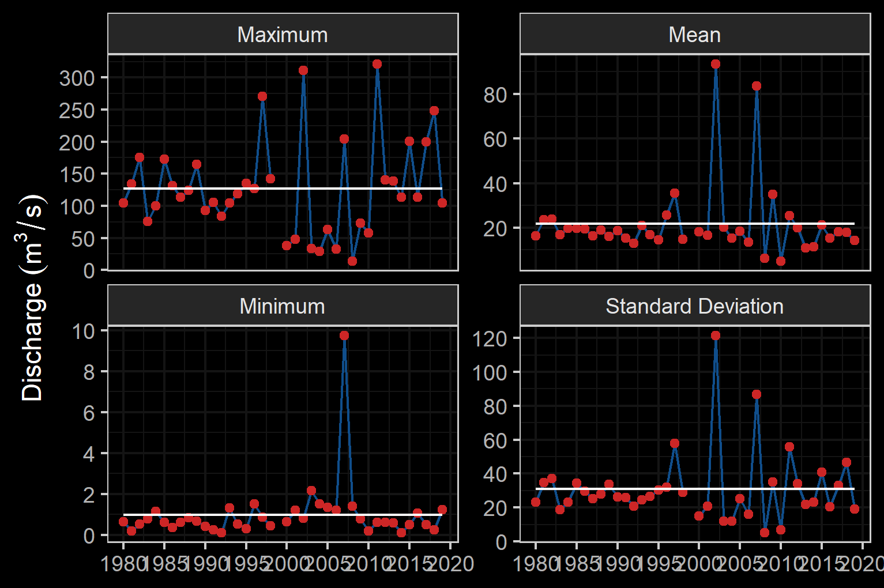Screen dimensions: 884x588
Task: Click the highest red point in Maximum panel
Action: click(x=377, y=64)
